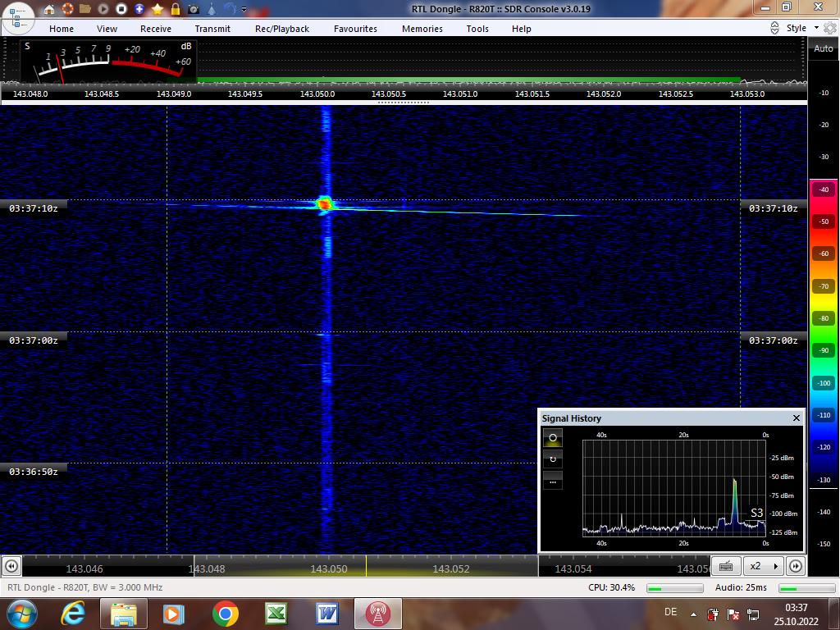Toggle the padlock lock icon

tap(176, 9)
